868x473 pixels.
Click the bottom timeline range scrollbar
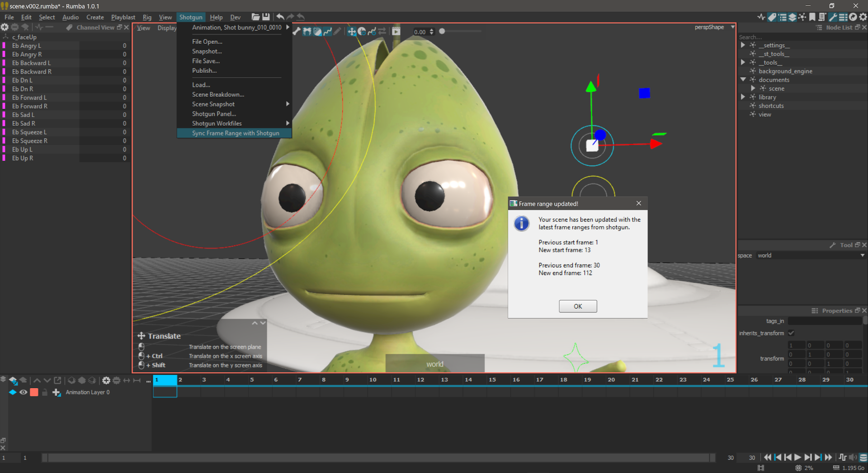point(379,458)
